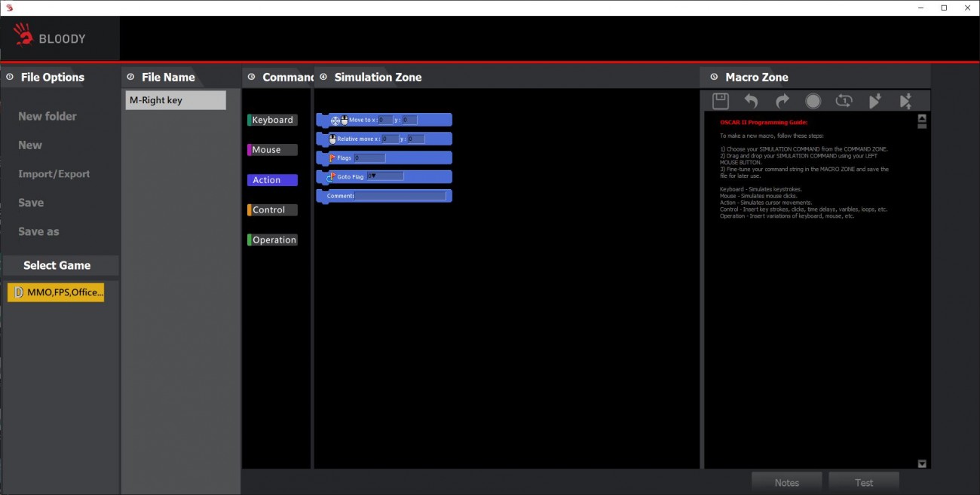The height and width of the screenshot is (495, 980).
Task: Click the Notes button
Action: tap(786, 483)
